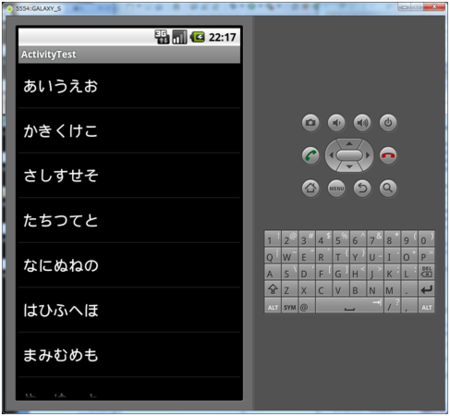Viewport: 450px width, 416px height.
Task: Click the A key on keyboard
Action: (x=273, y=272)
